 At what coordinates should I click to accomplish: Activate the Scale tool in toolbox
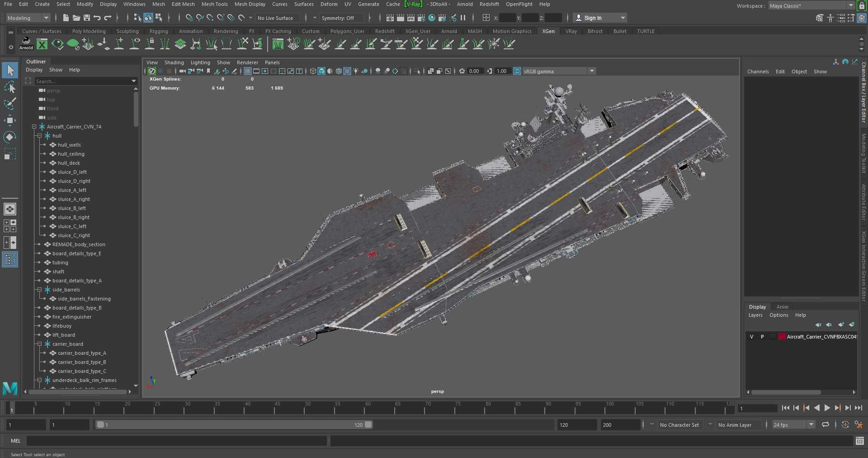[10, 154]
